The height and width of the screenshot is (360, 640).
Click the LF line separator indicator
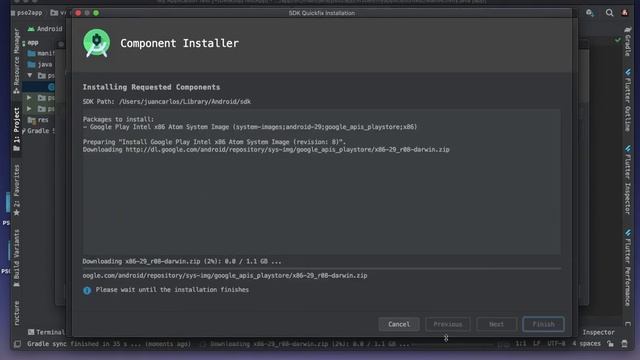pos(536,344)
